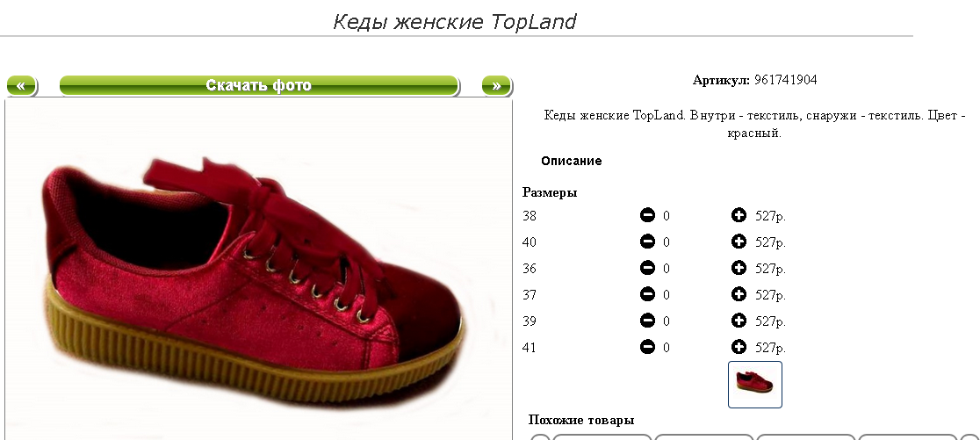Click the Кеды женские TopLand title
Viewport: 980px width, 440px height.
click(454, 22)
